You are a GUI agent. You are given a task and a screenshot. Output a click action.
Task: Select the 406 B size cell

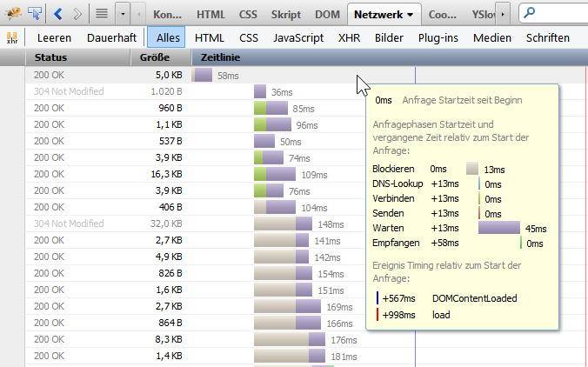click(x=170, y=207)
